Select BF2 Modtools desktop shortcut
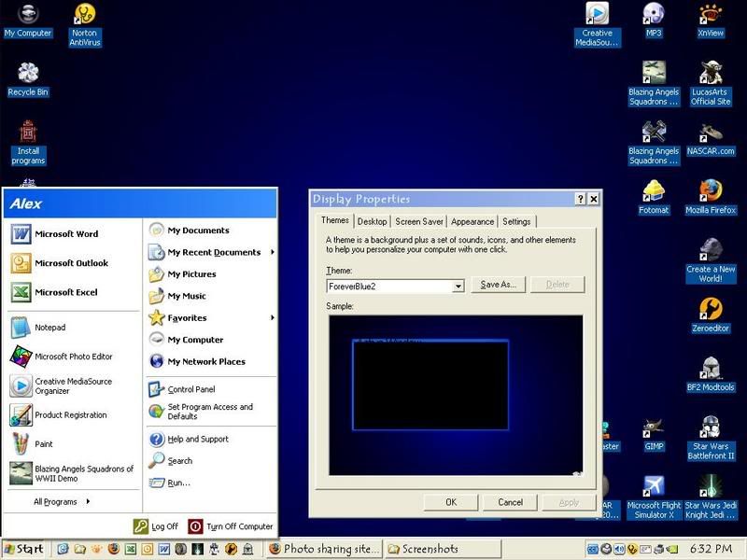747x560 pixels. click(x=711, y=375)
